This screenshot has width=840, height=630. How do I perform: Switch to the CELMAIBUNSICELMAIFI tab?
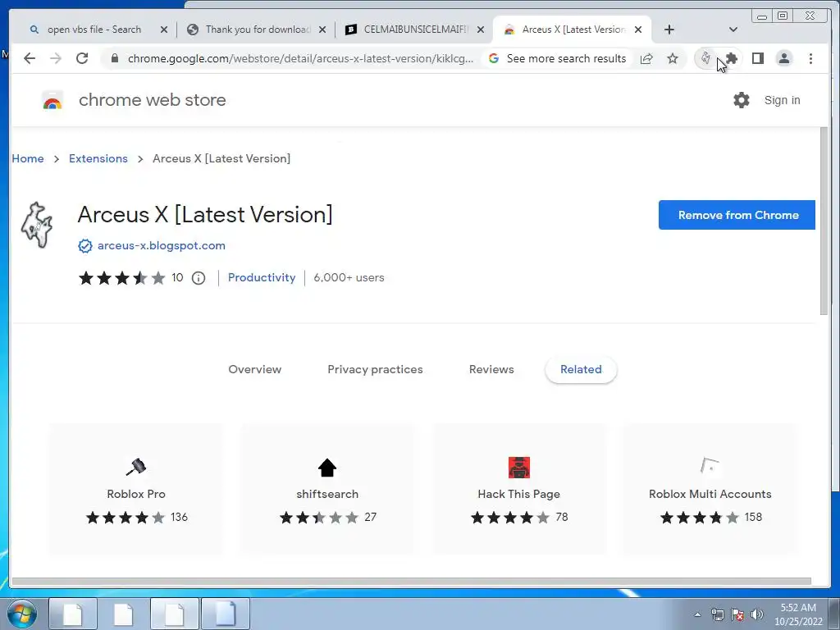(x=416, y=30)
